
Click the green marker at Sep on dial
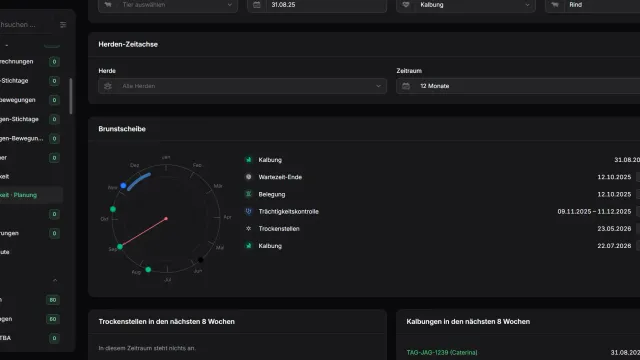[x=120, y=247]
